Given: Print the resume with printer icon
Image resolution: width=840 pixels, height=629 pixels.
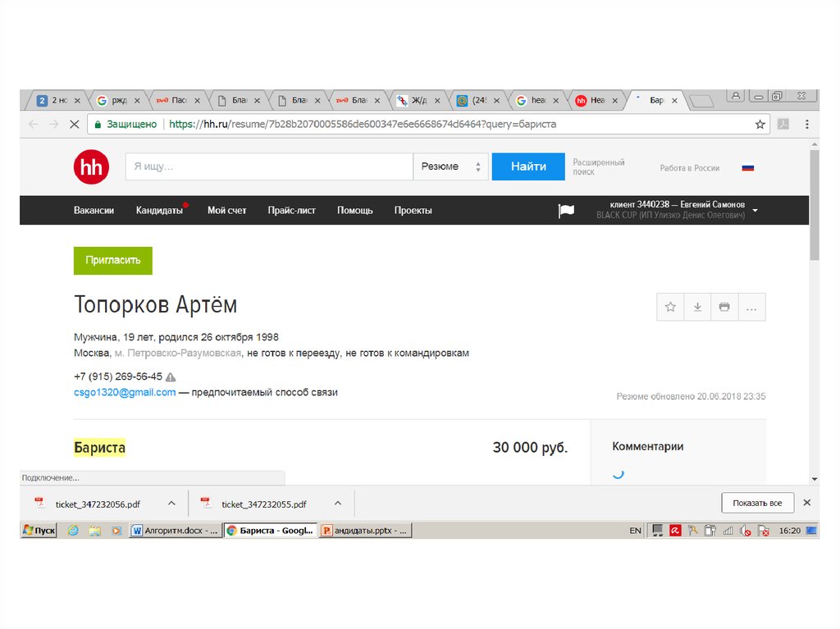Looking at the screenshot, I should (x=724, y=307).
